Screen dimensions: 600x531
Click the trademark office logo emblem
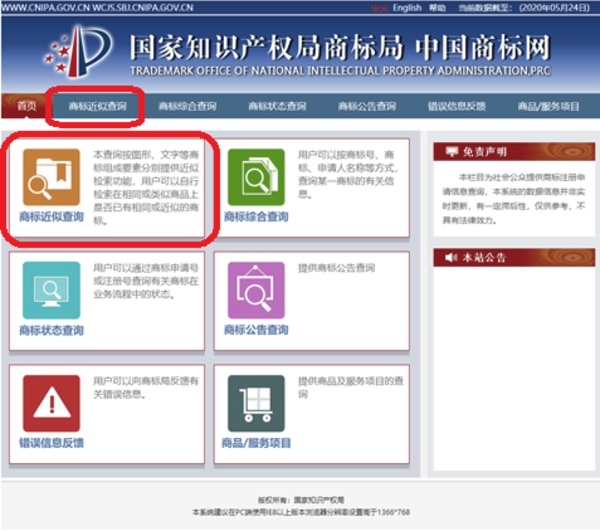[78, 52]
